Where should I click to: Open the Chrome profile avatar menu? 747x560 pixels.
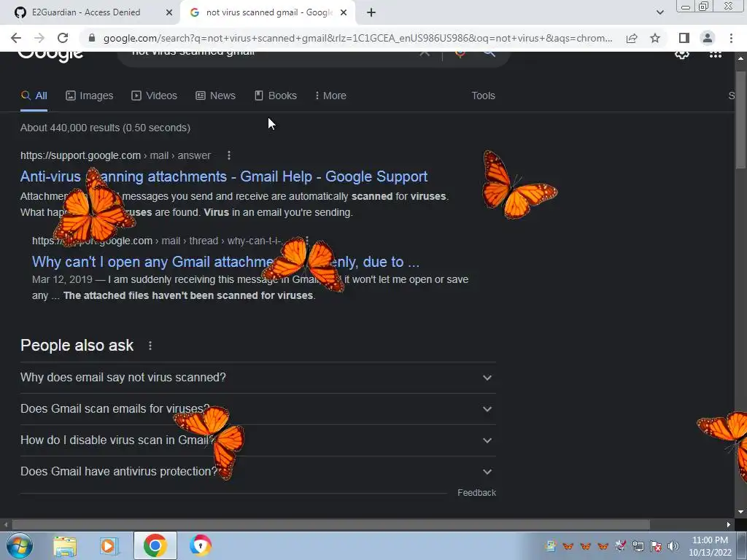(x=708, y=38)
